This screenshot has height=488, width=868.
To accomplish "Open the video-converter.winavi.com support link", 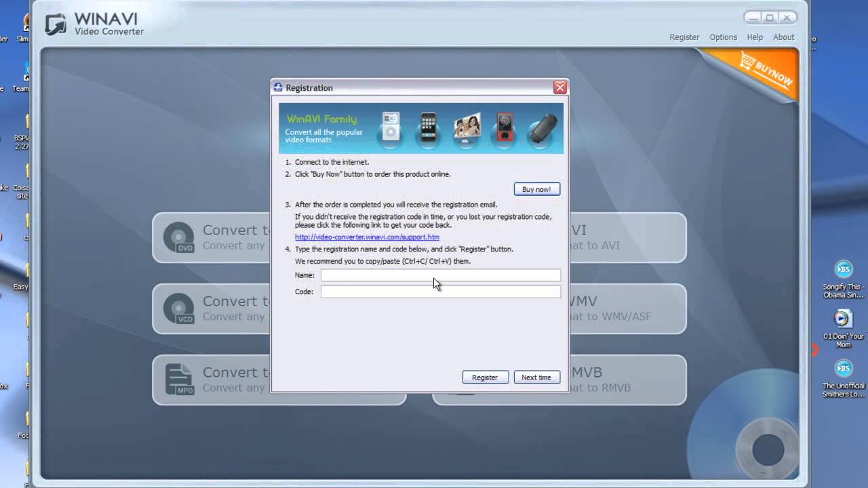I will point(367,237).
